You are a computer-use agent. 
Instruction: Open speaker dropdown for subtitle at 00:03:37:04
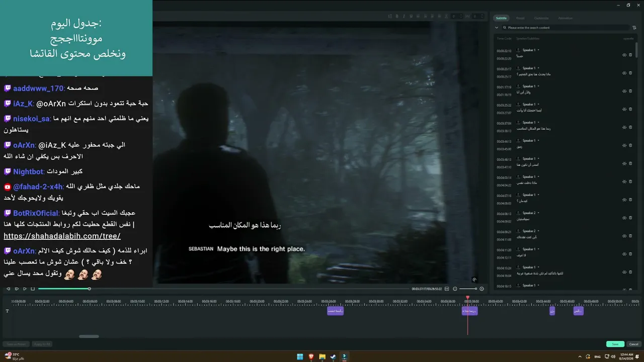click(538, 123)
